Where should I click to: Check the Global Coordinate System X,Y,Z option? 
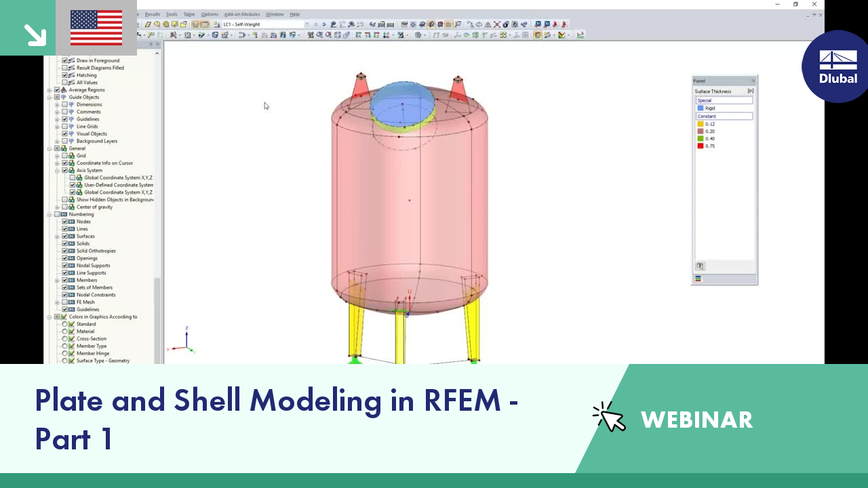[73, 178]
